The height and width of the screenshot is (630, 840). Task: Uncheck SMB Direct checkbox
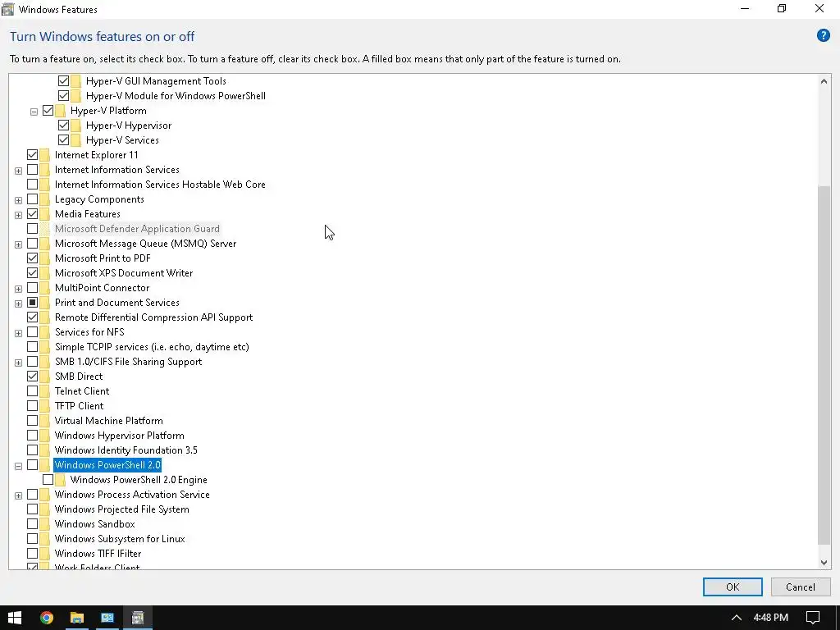point(32,376)
